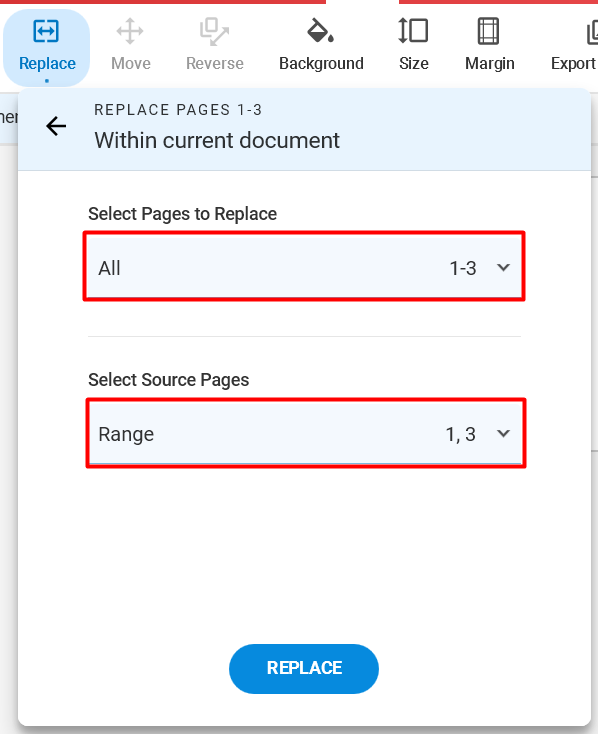Click the Replace label text
The width and height of the screenshot is (598, 734).
[x=47, y=64]
